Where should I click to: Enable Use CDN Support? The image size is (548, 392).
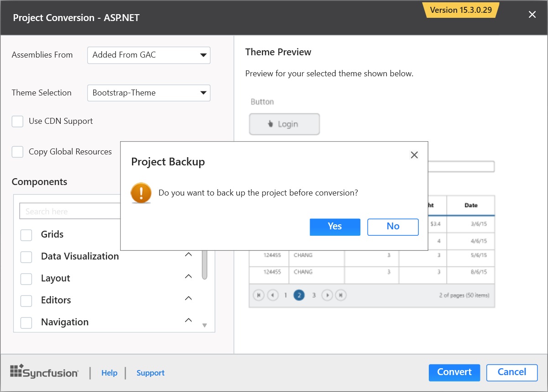(17, 121)
